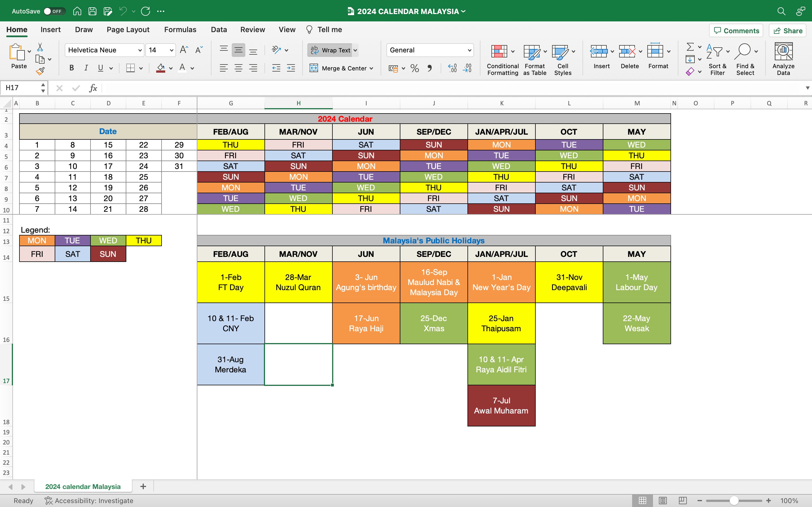
Task: Click the Underline icon
Action: click(x=101, y=68)
